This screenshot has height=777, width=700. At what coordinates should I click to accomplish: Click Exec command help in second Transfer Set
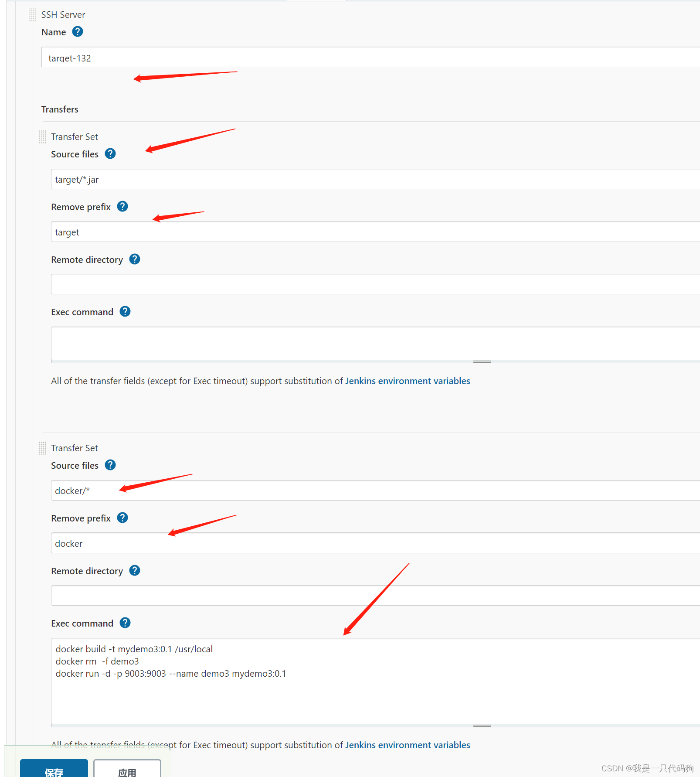(x=125, y=623)
